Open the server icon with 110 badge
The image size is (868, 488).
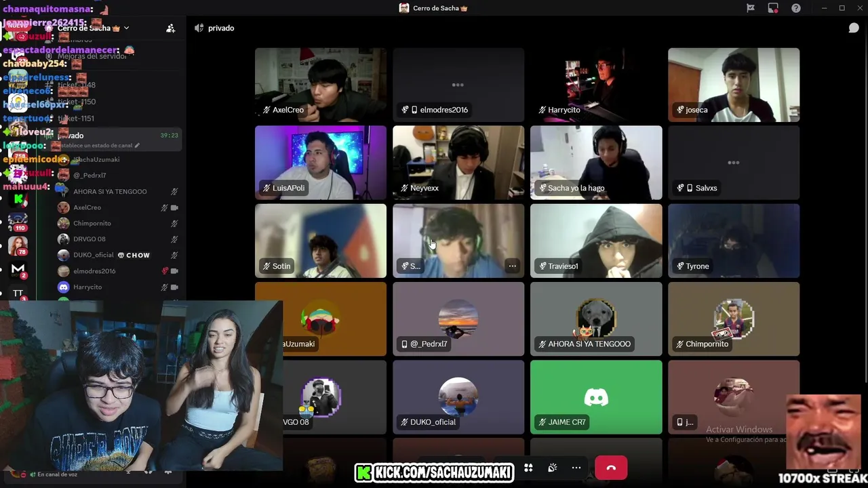(x=18, y=222)
